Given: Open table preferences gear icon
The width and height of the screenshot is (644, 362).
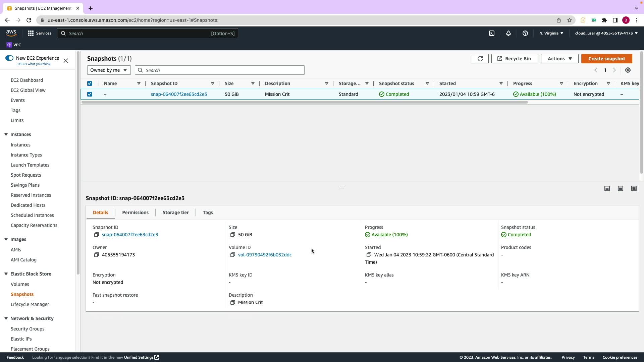Looking at the screenshot, I should [628, 70].
